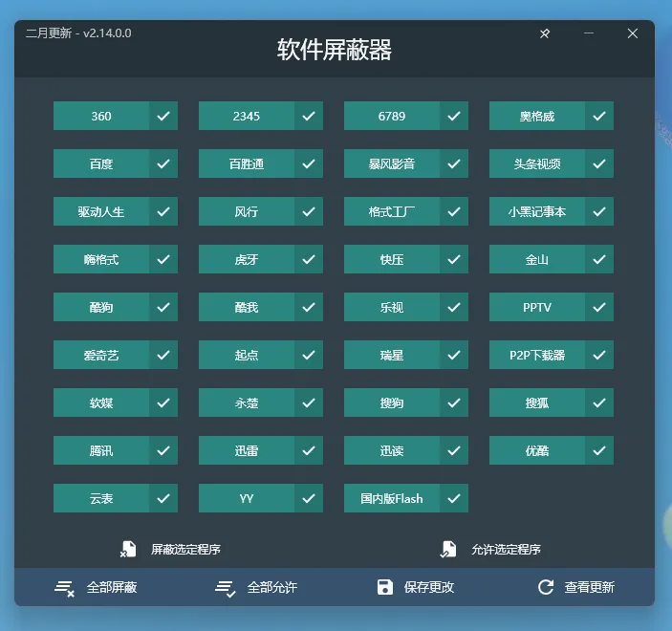
Task: Toggle the checkmark beside 头条视频
Action: [x=599, y=163]
